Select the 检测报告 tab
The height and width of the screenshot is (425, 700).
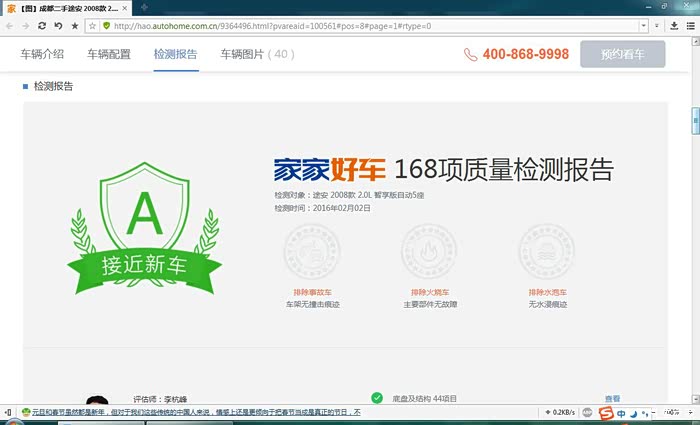pos(175,54)
